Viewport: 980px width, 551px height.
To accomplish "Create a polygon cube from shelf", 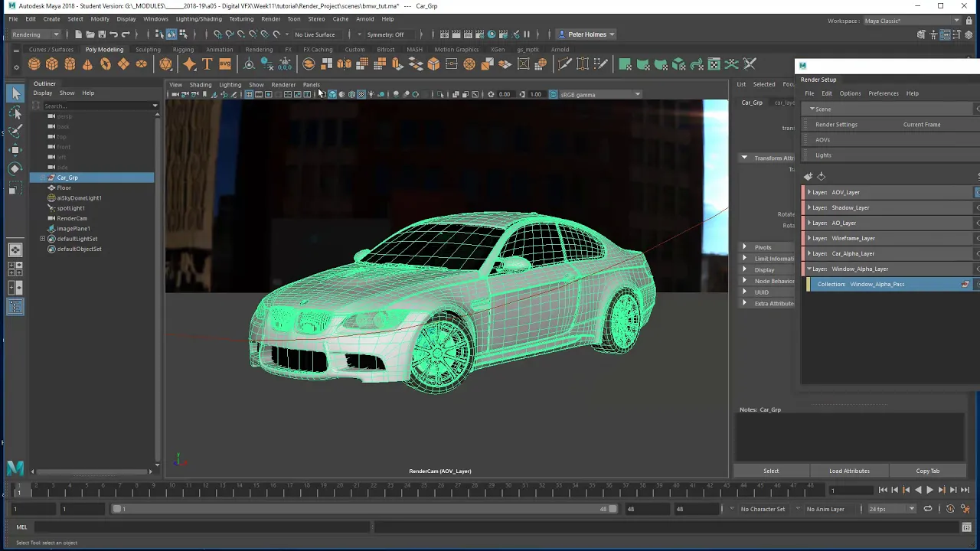I will 52,64.
